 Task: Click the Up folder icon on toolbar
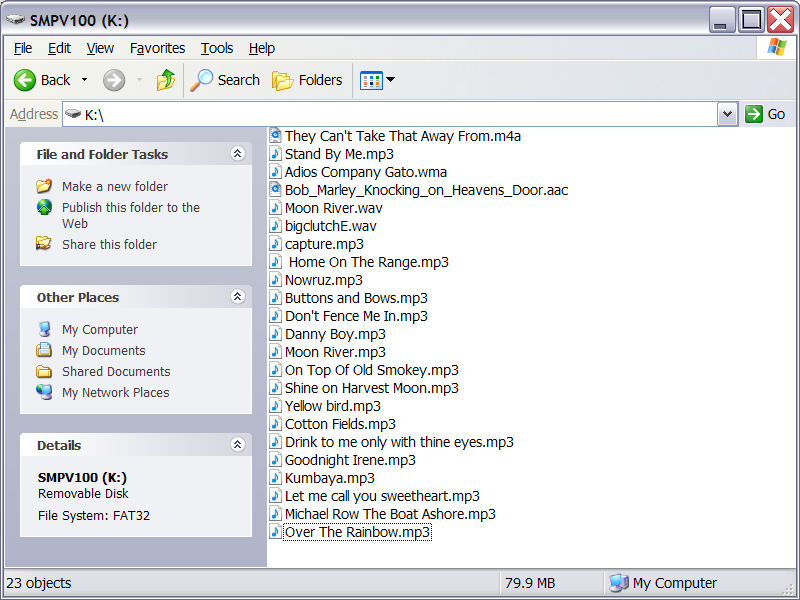click(x=166, y=80)
